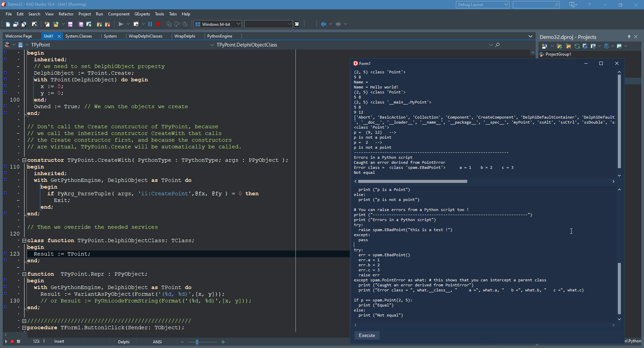Stop the program with red square
This screenshot has width=644, height=348.
point(158,24)
